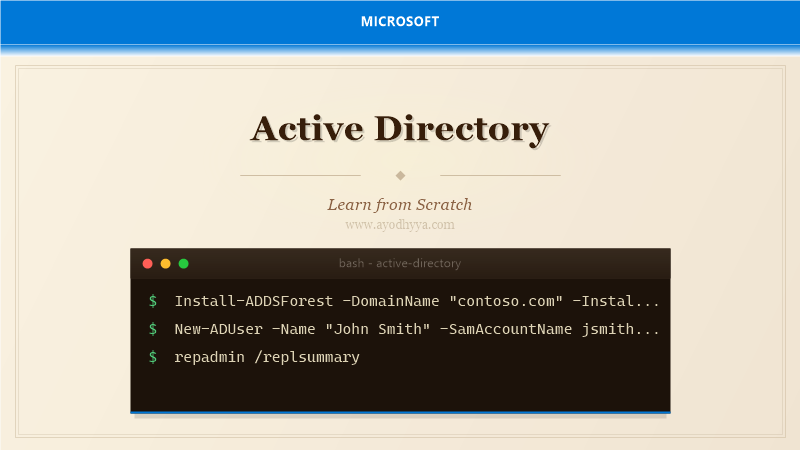Click the Active Directory title
Viewport: 800px width, 450px height.
[400, 129]
